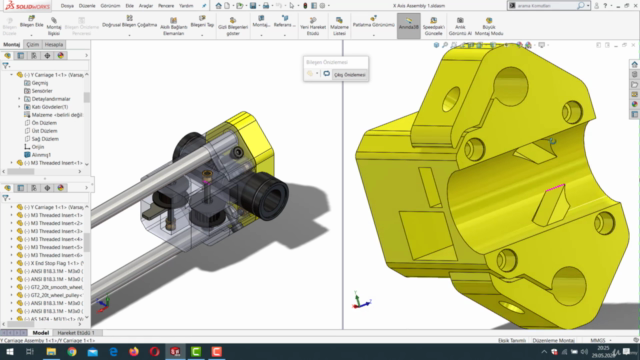Click the help question mark icon
This screenshot has height=360, width=640.
pyautogui.click(x=605, y=6)
